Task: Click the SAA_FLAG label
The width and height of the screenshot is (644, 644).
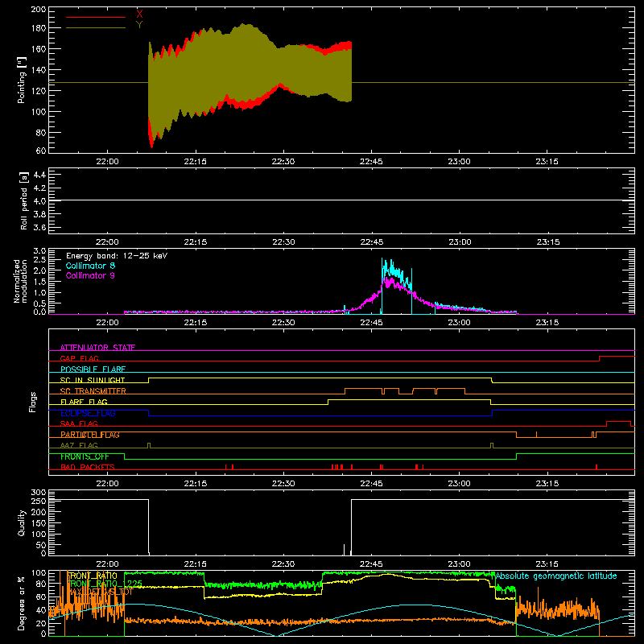Action: (x=79, y=423)
